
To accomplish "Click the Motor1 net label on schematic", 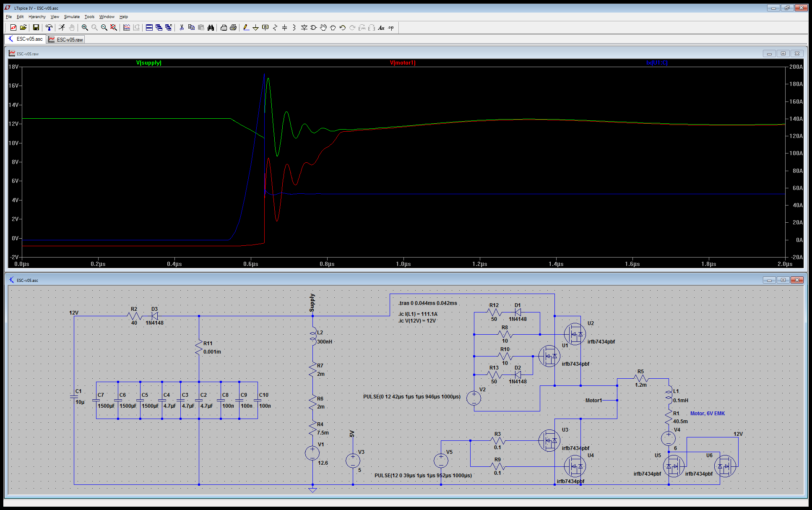I will tap(593, 401).
